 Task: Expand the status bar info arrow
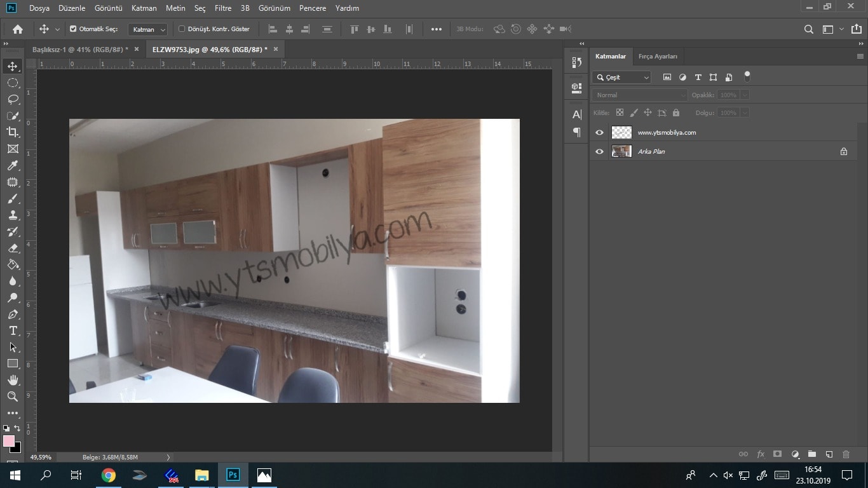click(168, 457)
